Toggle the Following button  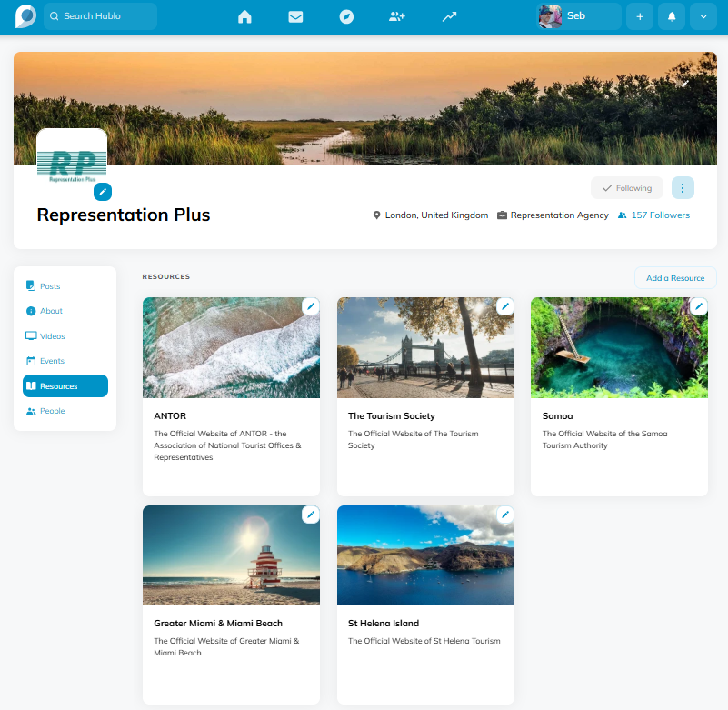coord(627,188)
